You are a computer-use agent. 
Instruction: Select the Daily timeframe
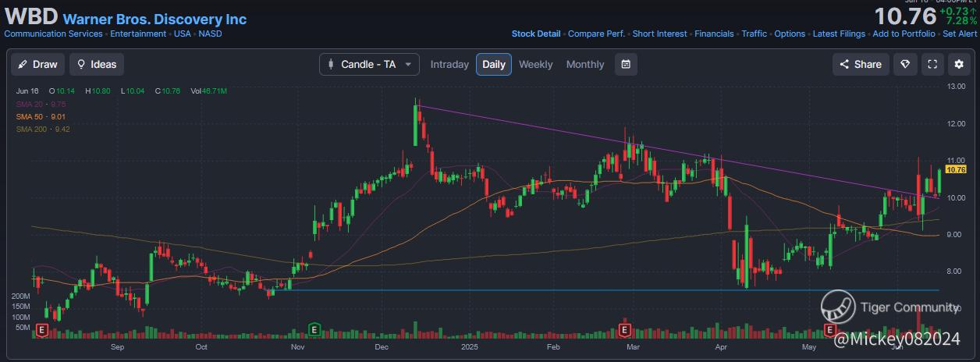click(494, 64)
